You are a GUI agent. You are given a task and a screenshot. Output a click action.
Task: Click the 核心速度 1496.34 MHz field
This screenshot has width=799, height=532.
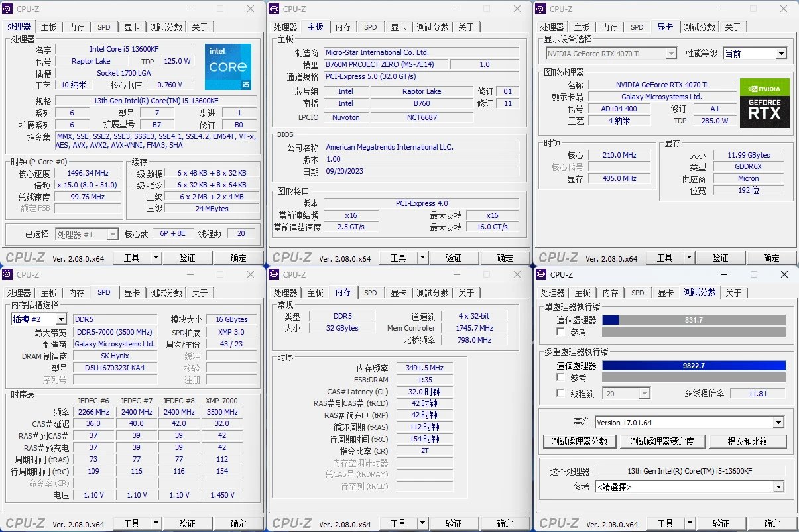pos(88,174)
